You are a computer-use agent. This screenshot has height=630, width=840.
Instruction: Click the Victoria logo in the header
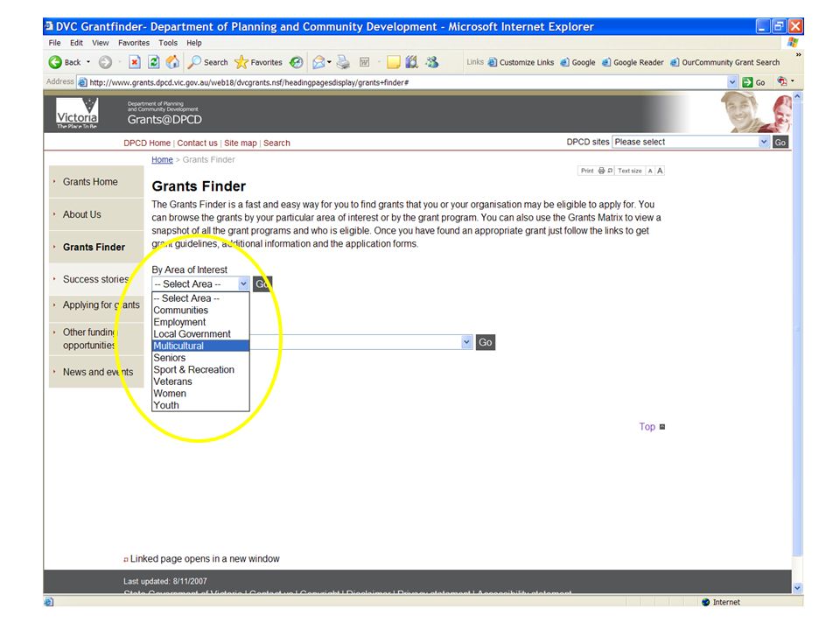click(77, 113)
